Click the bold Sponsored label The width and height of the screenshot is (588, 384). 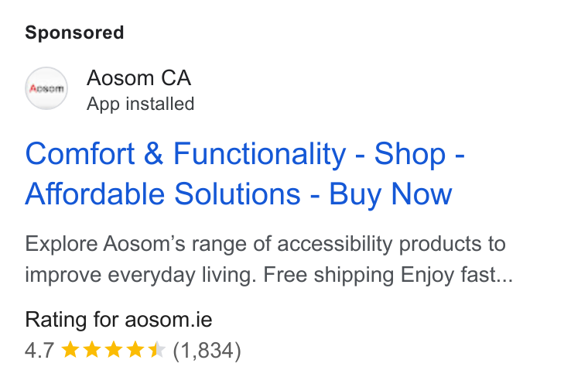point(74,33)
